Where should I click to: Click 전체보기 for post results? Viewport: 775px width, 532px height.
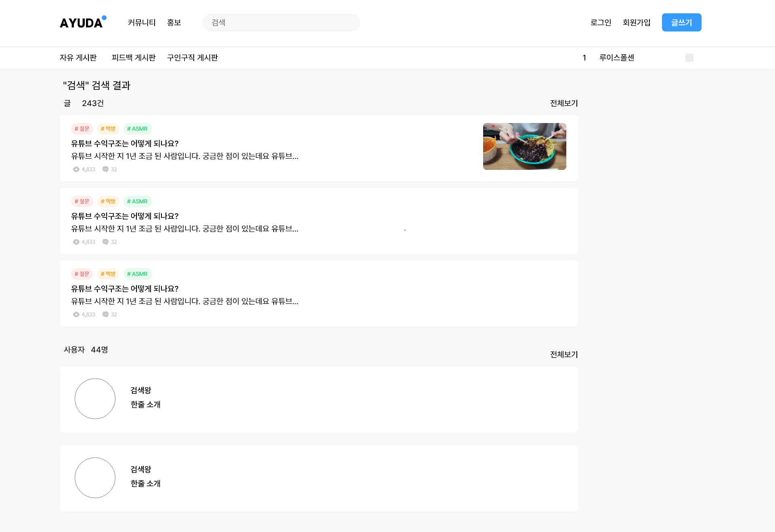click(564, 103)
